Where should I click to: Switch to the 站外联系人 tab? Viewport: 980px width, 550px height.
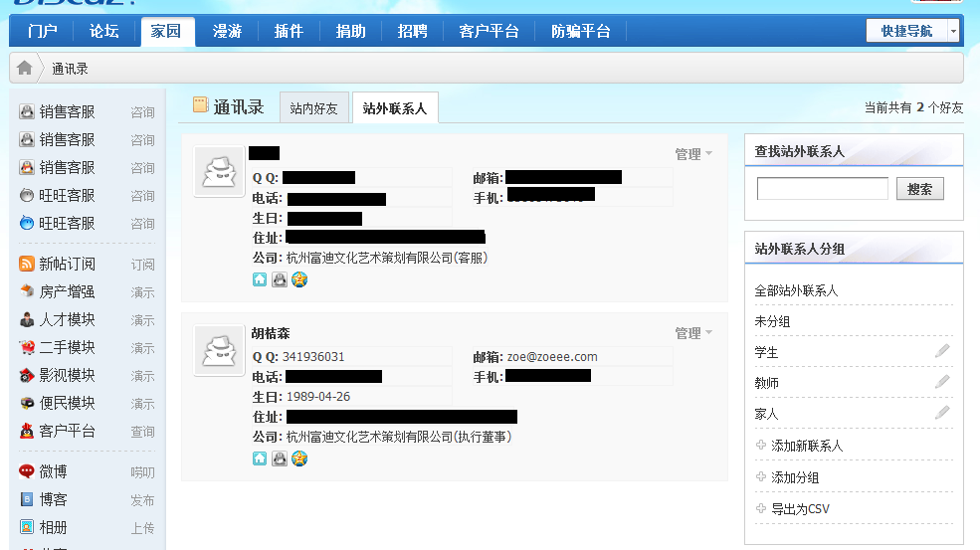[x=395, y=107]
